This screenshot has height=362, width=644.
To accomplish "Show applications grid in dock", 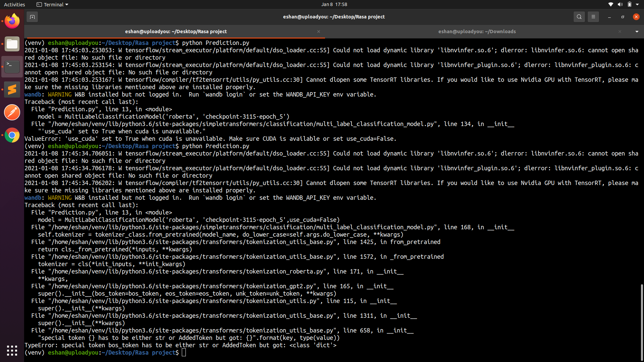I will [x=12, y=351].
